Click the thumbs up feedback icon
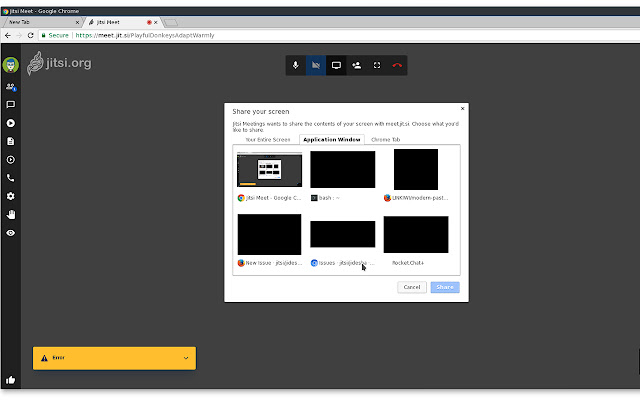 [11, 380]
